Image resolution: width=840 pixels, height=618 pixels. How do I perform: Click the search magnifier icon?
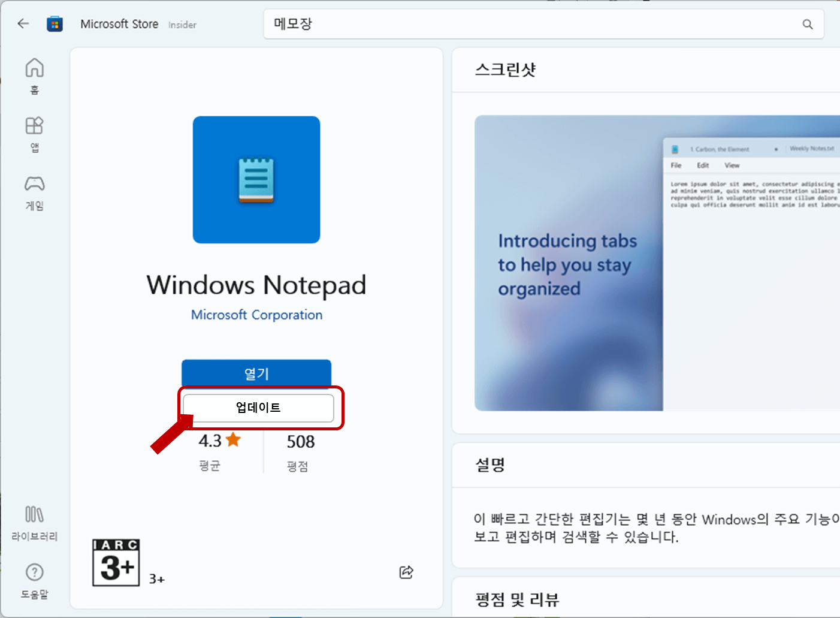808,24
